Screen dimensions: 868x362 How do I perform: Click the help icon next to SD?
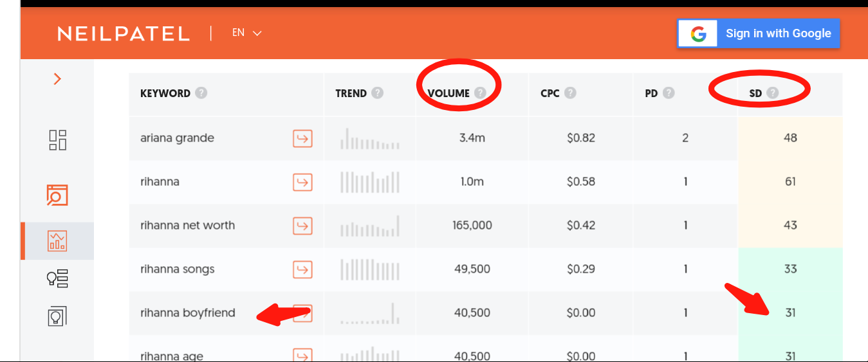773,93
